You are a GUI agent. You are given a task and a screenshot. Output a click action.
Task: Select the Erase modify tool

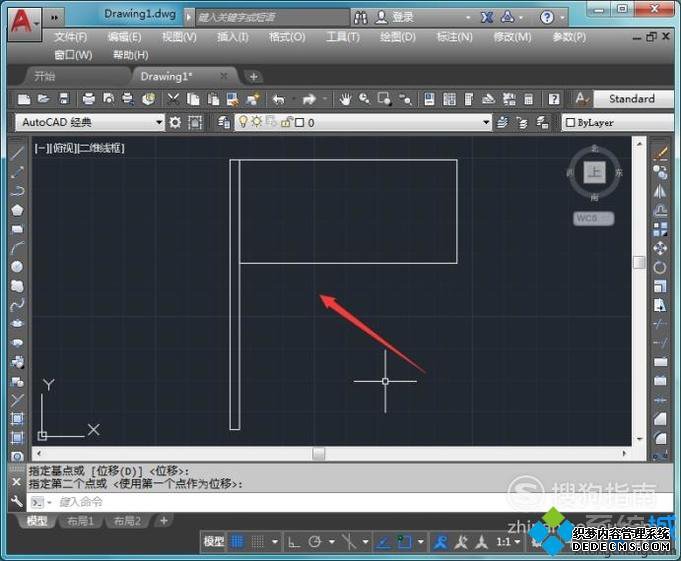(x=660, y=153)
